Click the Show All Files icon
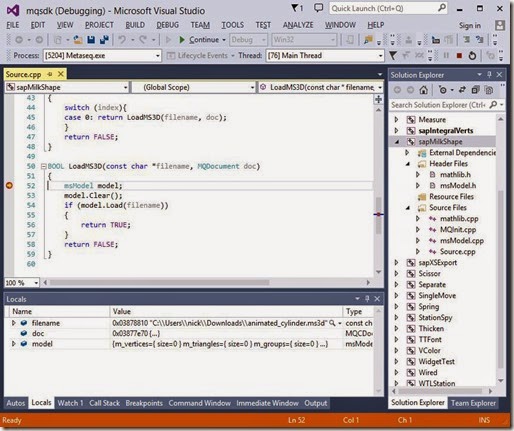 coord(488,90)
